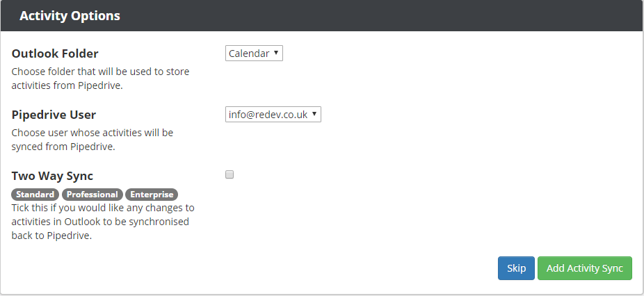
Task: Click the Outlook Folder description text
Action: [101, 79]
